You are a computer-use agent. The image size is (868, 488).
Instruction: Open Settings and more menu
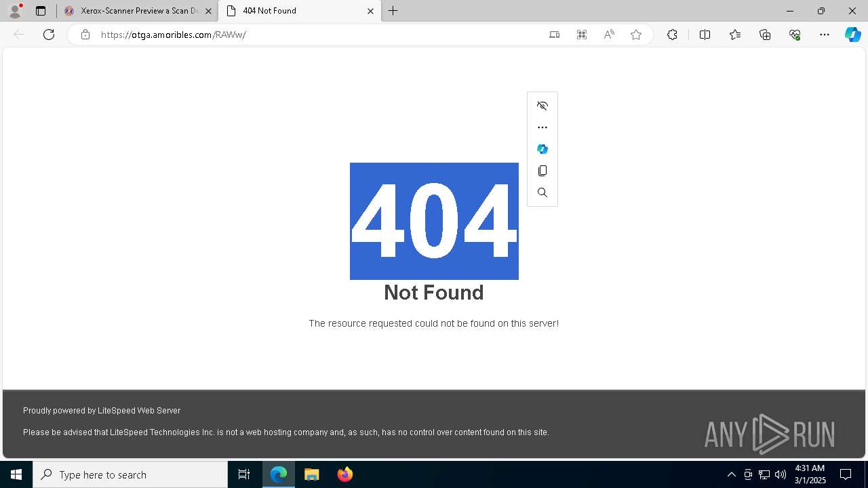825,35
